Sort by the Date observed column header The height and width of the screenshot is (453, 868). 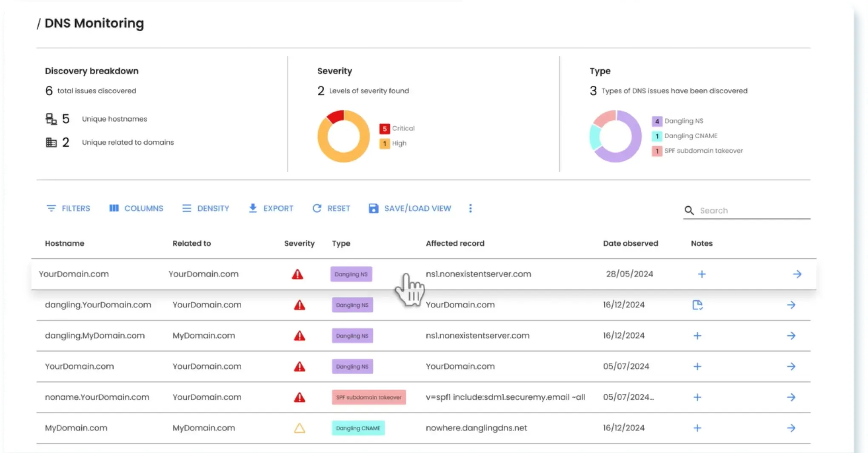(630, 243)
